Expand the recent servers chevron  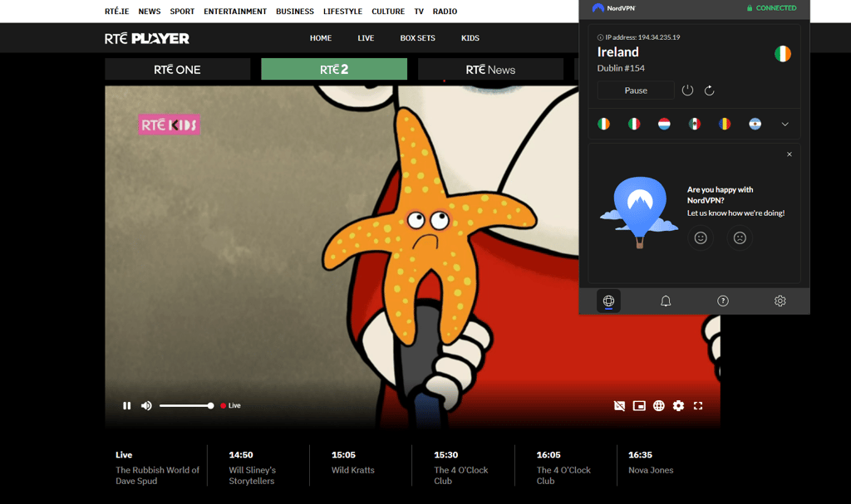pyautogui.click(x=785, y=125)
